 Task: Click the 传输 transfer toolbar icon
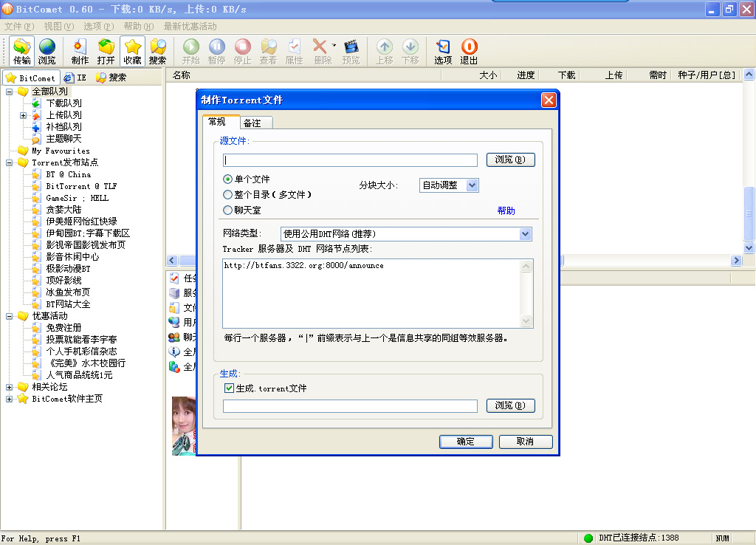pos(21,51)
